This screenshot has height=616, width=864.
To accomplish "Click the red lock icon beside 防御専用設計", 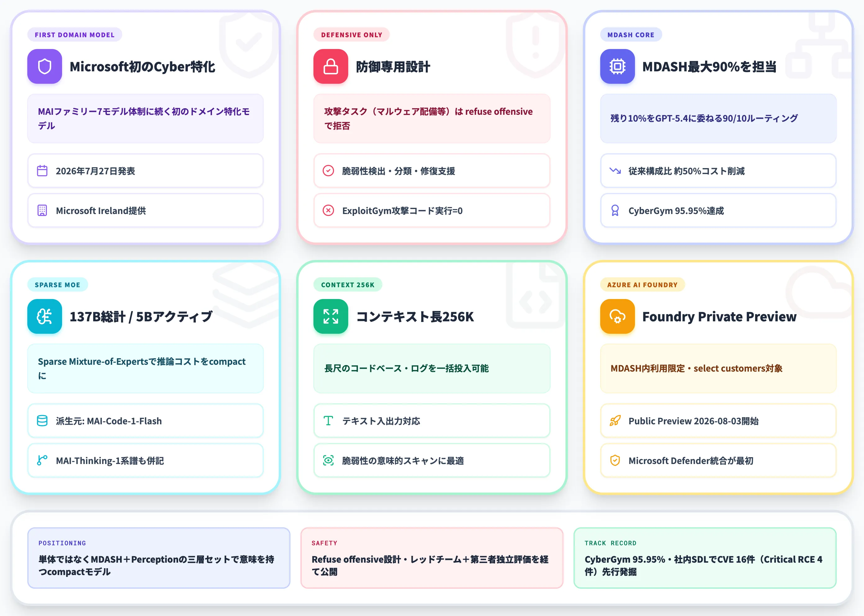I will point(331,66).
